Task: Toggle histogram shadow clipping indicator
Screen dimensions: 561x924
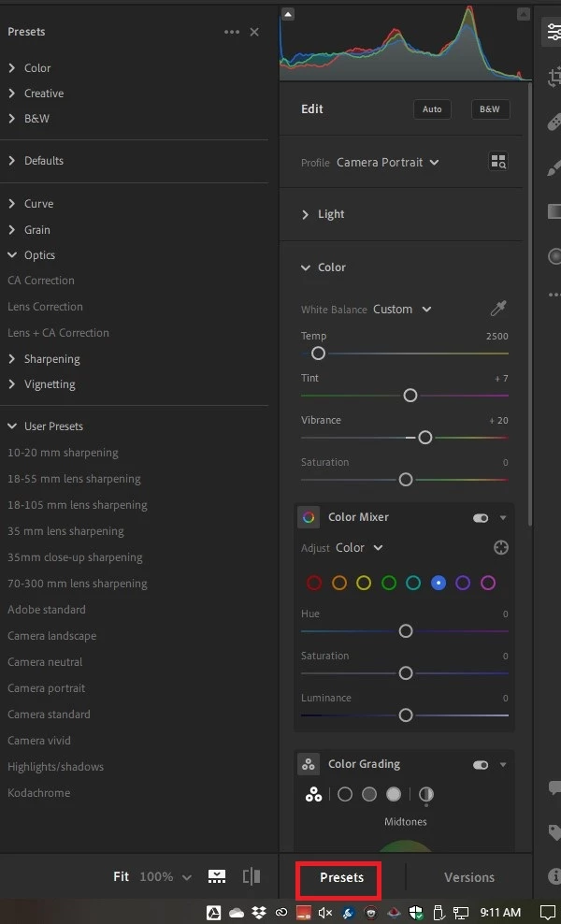Action: pos(288,14)
